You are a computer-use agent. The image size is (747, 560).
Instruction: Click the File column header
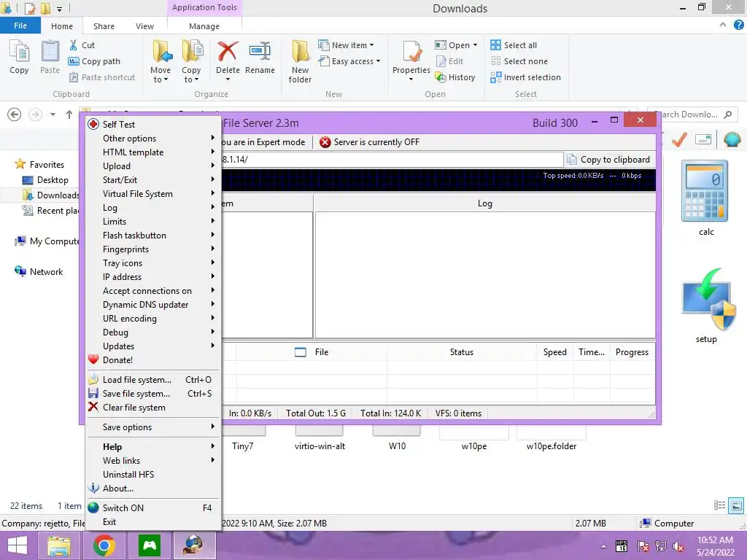311,352
